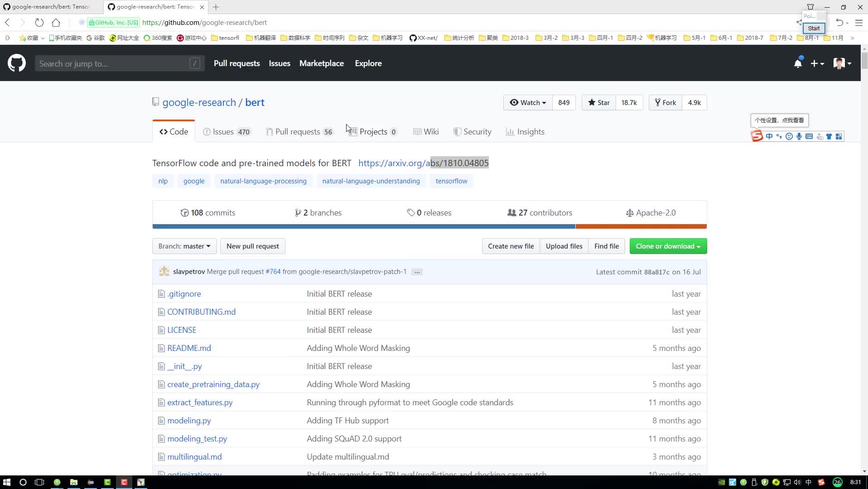The image size is (868, 489).
Task: Click the repository book icon
Action: pyautogui.click(x=155, y=102)
